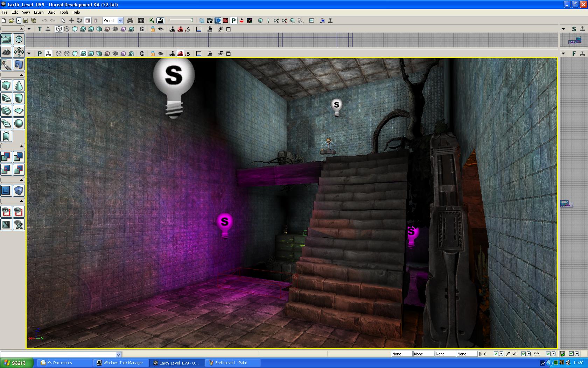This screenshot has width=588, height=368.
Task: Create a Spiral Staircase brush
Action: (6, 124)
